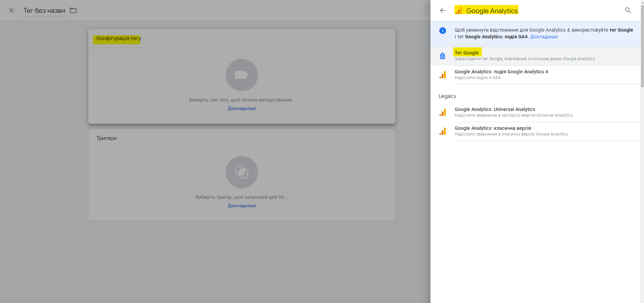Screen dimensions: 644x303
Task: Click the 'Конфігурація тегу' heading
Action: 119,38
